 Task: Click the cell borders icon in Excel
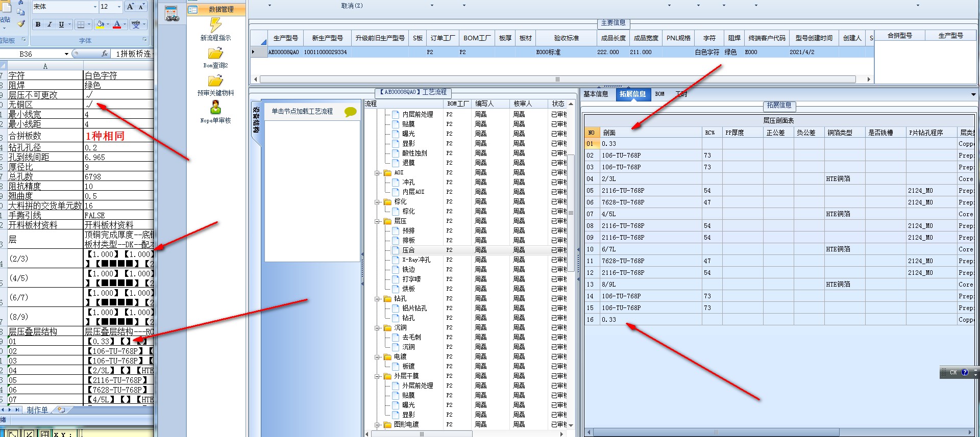tap(81, 24)
